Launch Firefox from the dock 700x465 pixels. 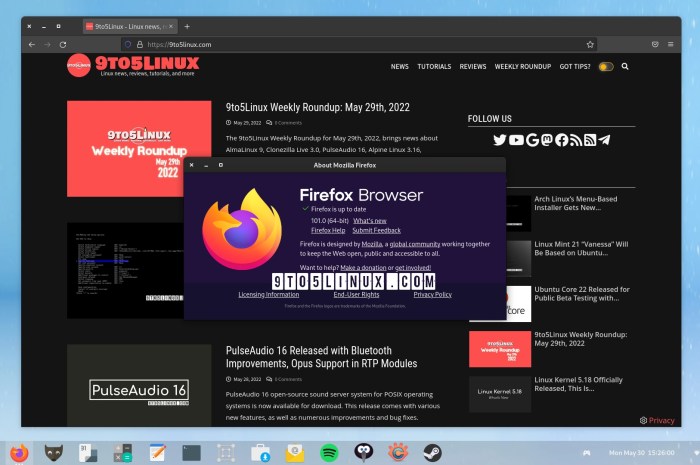click(x=19, y=453)
